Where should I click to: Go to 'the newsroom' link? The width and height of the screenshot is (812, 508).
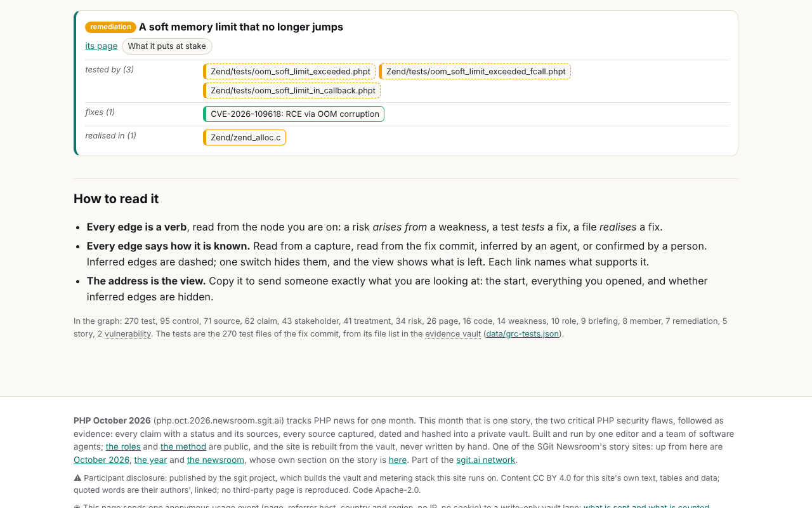click(216, 460)
